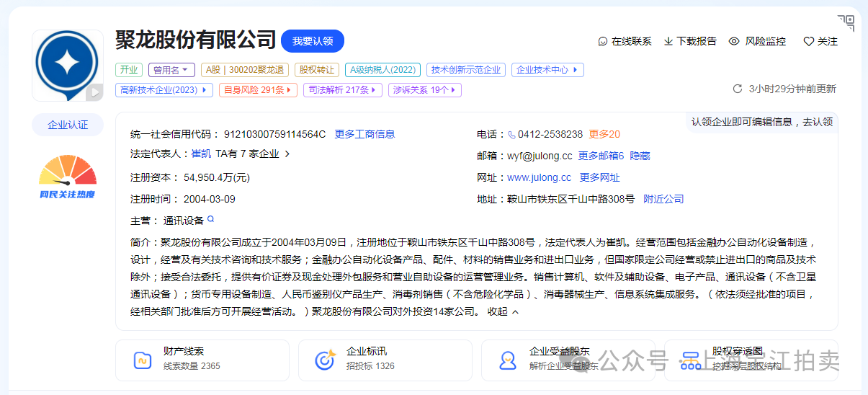Open the 股权穿透图 card

(x=751, y=360)
